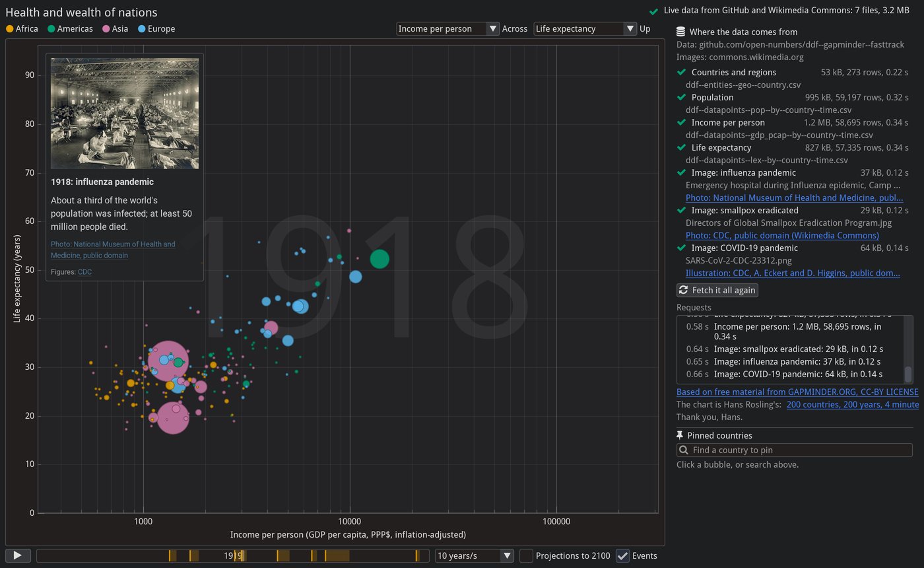Click the check icon next to Population

coord(681,97)
